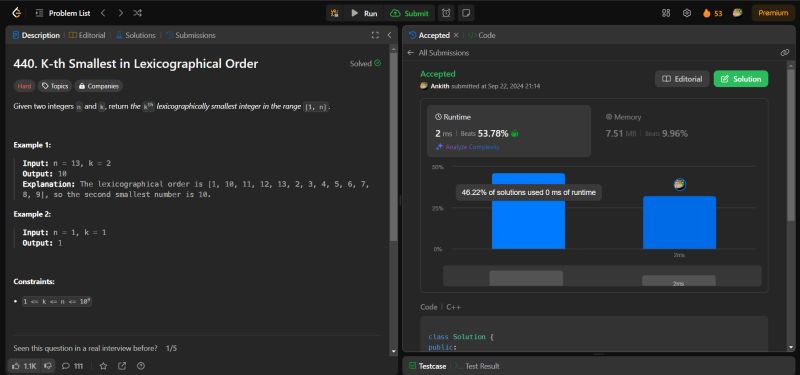Open the settings gear icon
Image resolution: width=800 pixels, height=375 pixels.
coord(687,13)
